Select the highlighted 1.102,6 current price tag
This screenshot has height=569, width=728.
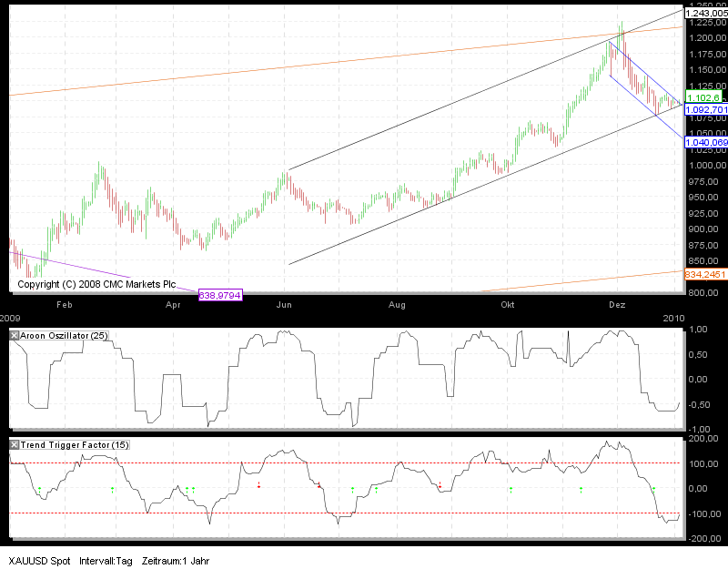[702, 95]
